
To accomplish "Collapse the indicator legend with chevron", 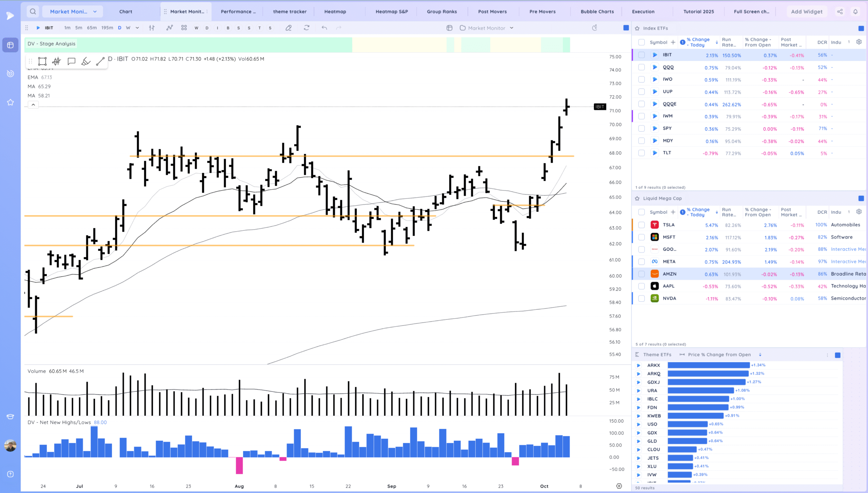I will click(x=33, y=105).
